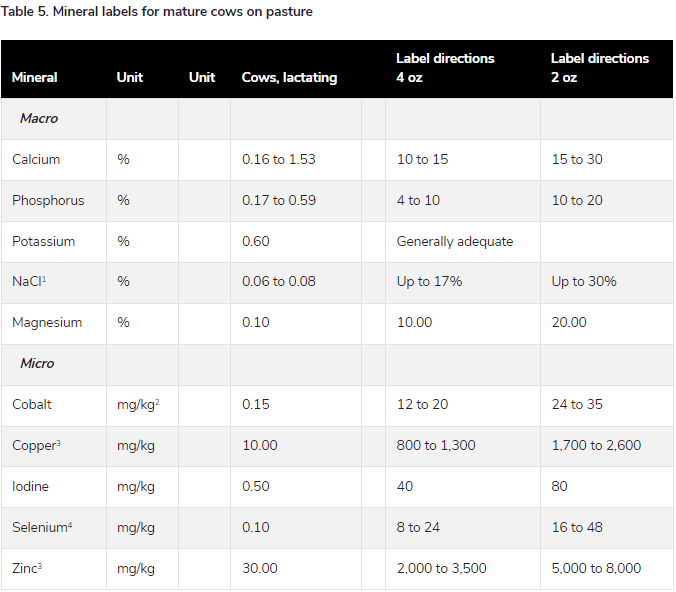Click the NaCl footnote label cell

coord(30,282)
